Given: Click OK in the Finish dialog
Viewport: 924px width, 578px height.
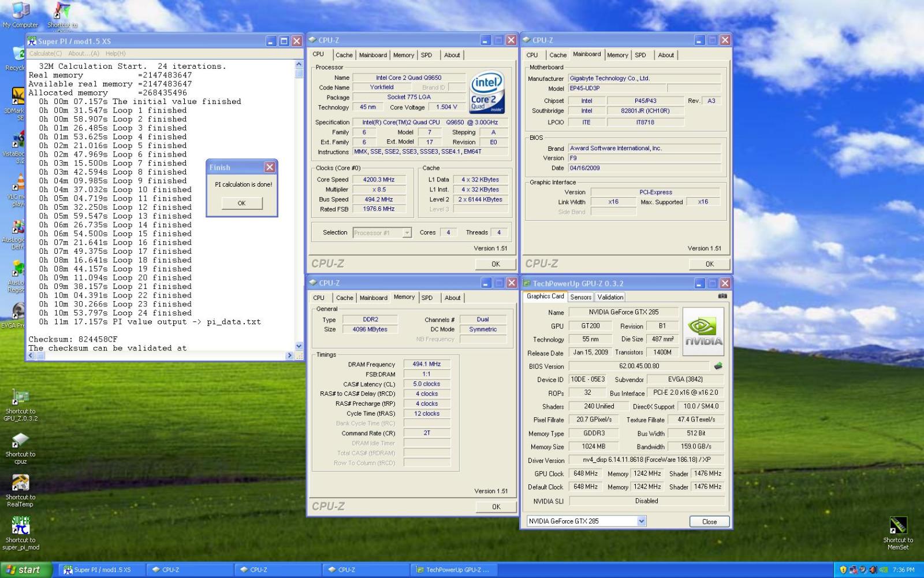Looking at the screenshot, I should tap(241, 203).
